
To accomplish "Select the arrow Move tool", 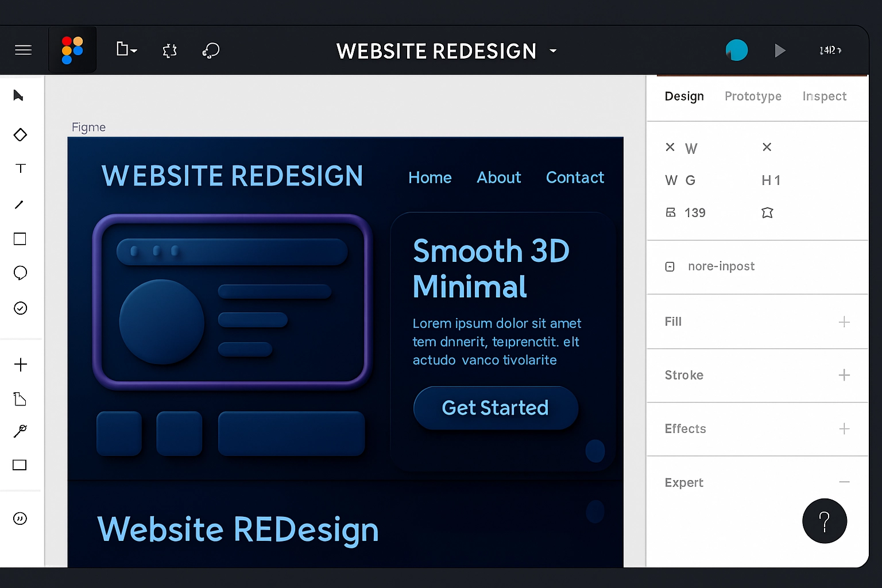I will click(x=19, y=95).
